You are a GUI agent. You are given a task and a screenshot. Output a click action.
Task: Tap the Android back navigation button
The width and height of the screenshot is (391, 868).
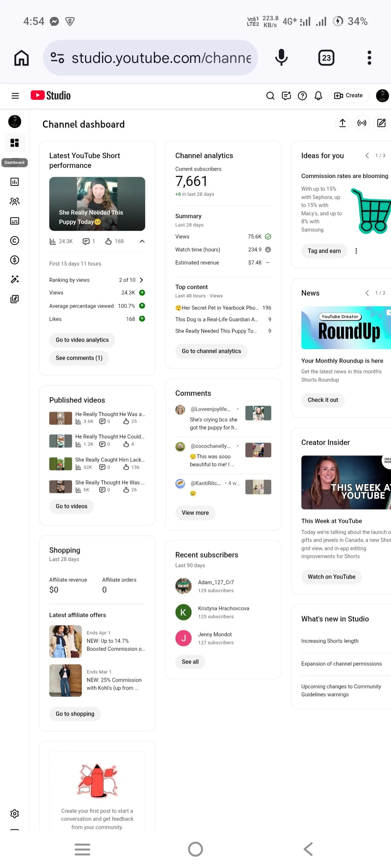tap(308, 849)
